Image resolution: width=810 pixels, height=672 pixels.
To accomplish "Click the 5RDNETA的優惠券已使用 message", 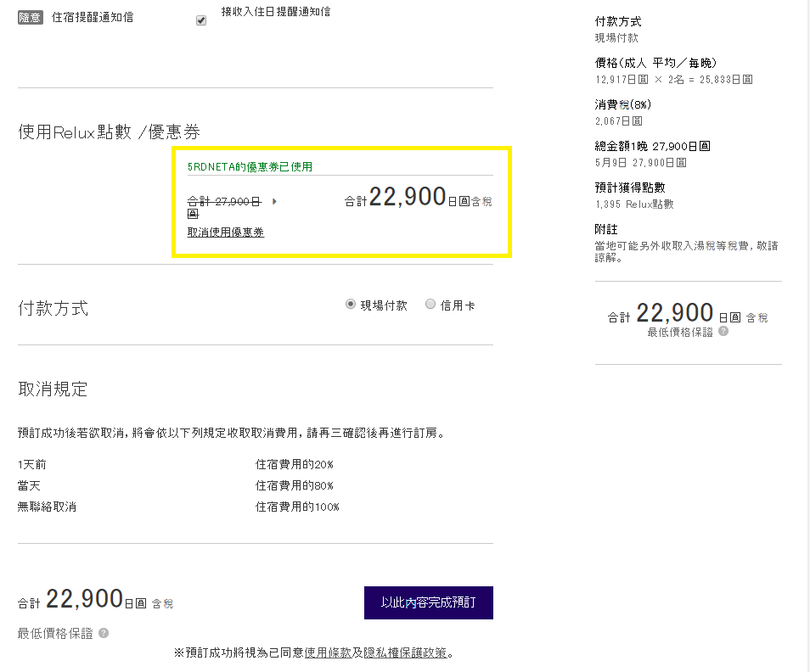I will tap(250, 166).
